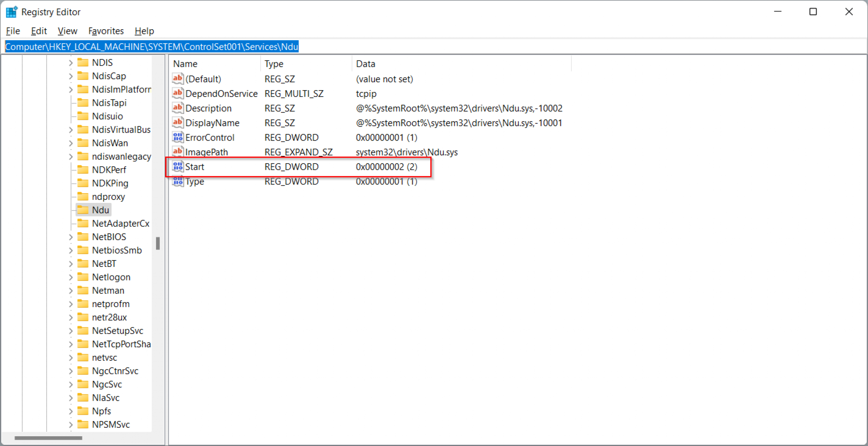Click the REG_SZ icon beside DisplayName
This screenshot has width=868, height=446.
tap(178, 122)
